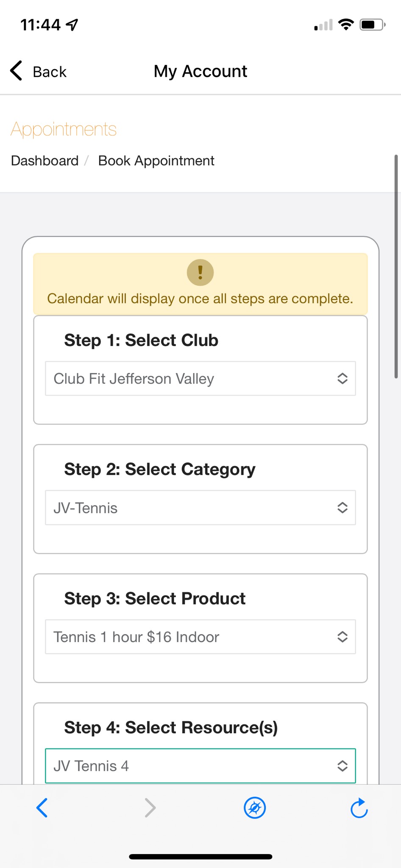The image size is (401, 868).
Task: Tap the My Account title
Action: pyautogui.click(x=200, y=71)
